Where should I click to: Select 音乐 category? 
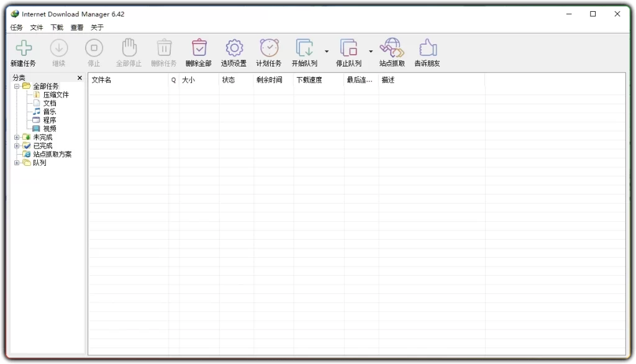click(x=50, y=112)
